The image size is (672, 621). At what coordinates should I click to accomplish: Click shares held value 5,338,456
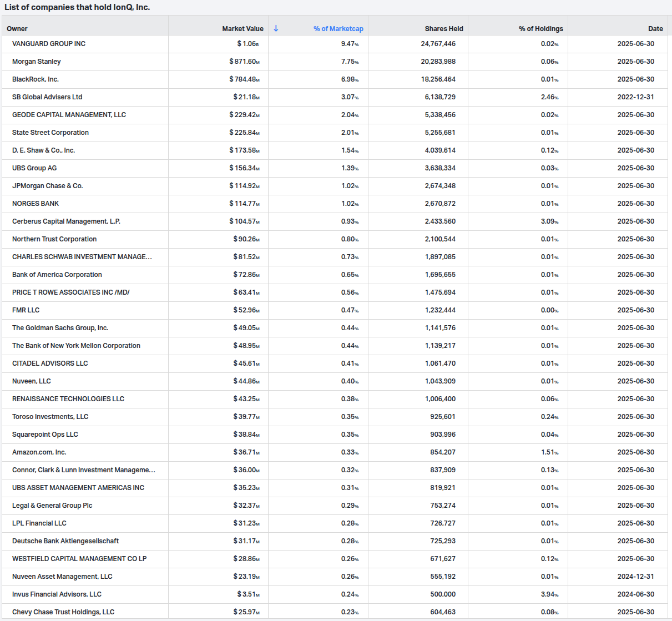pos(440,115)
